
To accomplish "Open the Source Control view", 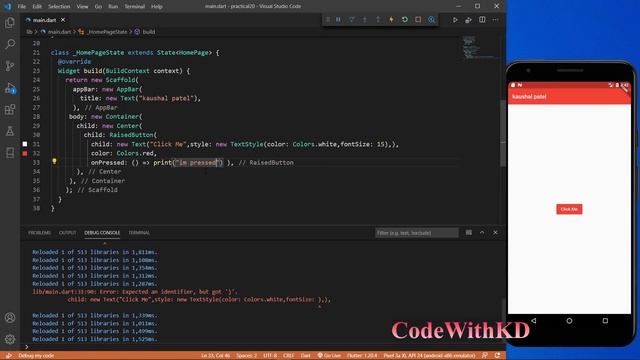I will [x=10, y=66].
